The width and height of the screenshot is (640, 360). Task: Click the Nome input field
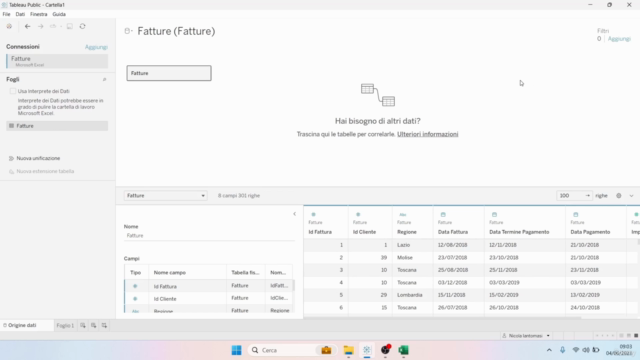[x=209, y=236]
